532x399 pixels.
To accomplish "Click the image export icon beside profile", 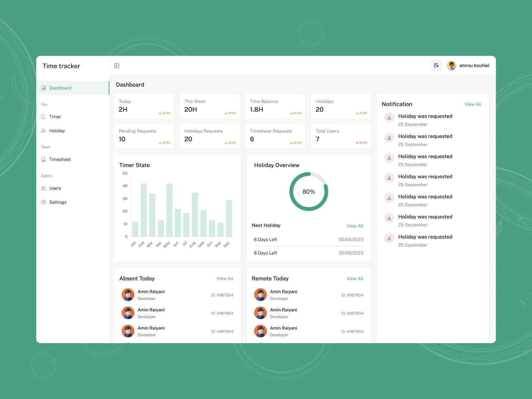I will pos(436,65).
